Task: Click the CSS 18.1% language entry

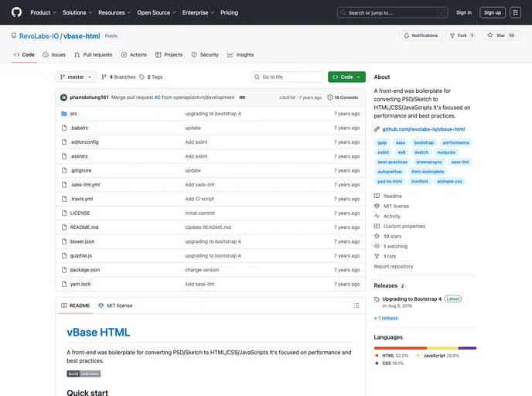Action: pyautogui.click(x=389, y=363)
